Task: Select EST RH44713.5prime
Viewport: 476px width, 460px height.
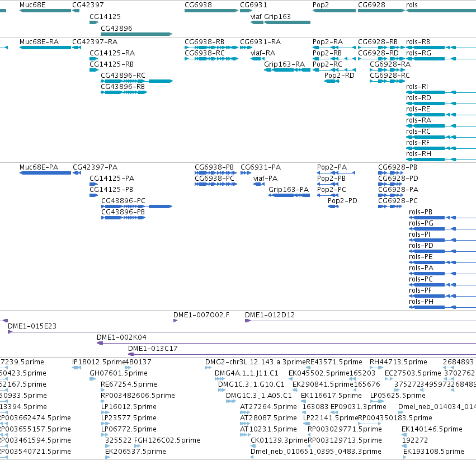Action: tap(398, 362)
